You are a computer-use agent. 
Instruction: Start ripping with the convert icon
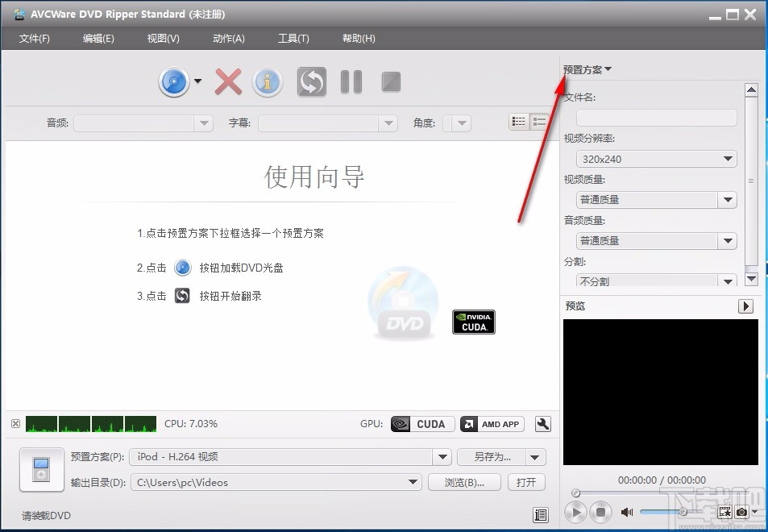[311, 81]
